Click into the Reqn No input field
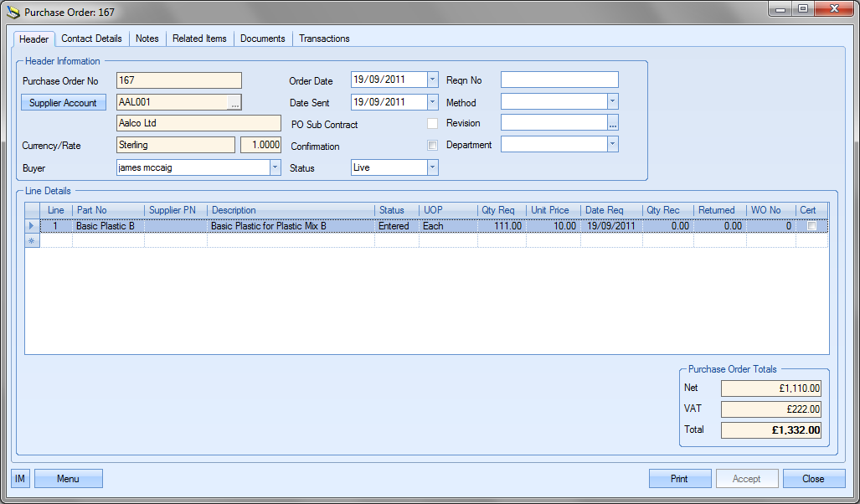Screen dimensions: 860x504 coord(559,80)
